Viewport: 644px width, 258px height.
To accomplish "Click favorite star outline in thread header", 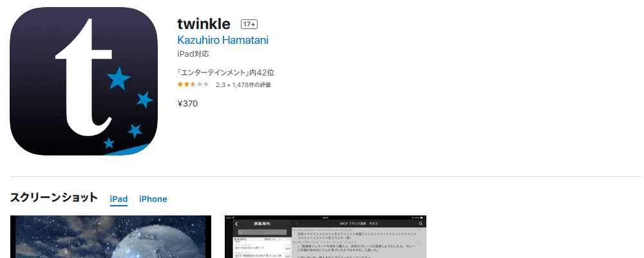I will (x=298, y=223).
